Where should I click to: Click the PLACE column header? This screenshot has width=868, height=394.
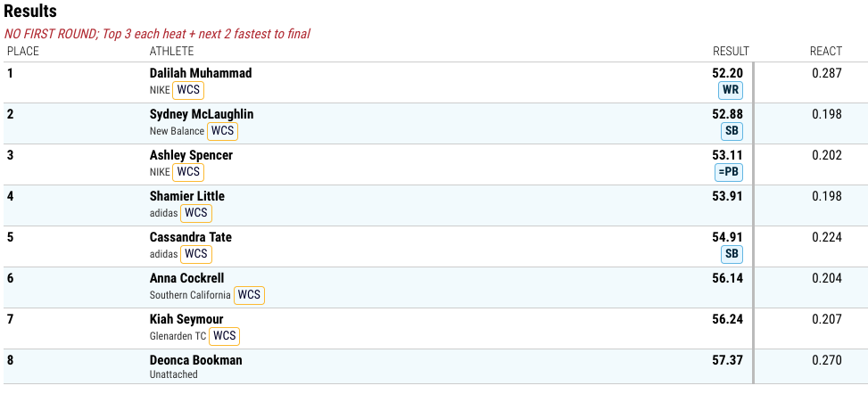tap(23, 52)
